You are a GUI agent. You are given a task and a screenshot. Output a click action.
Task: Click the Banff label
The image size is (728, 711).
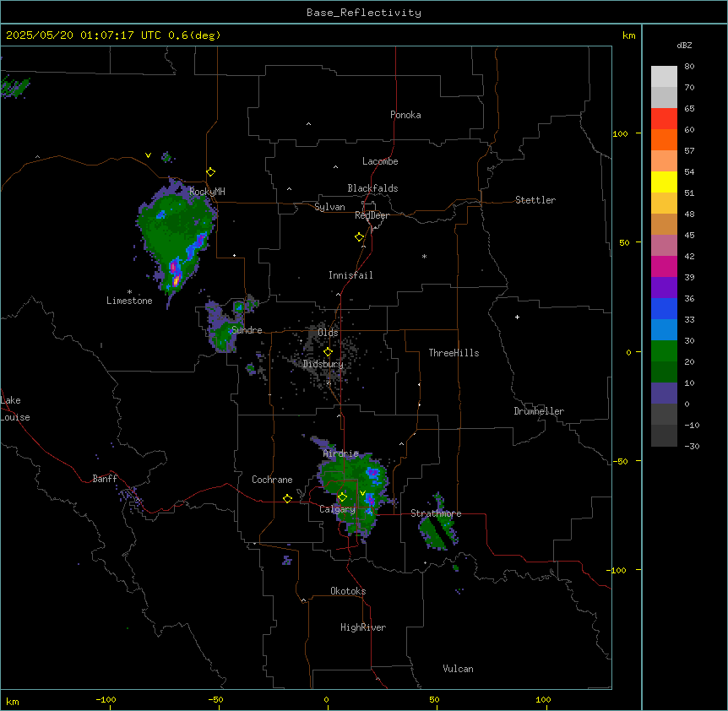[105, 479]
